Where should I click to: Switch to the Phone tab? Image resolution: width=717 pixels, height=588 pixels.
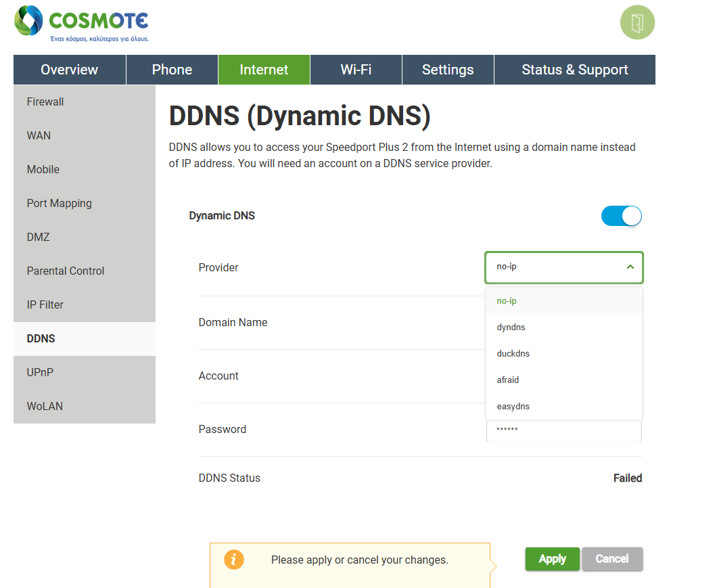[172, 70]
